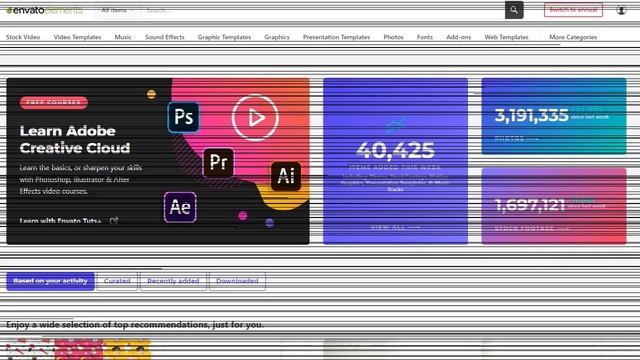Select the Based on your activity tab
Viewport: 640px width, 360px height.
pos(50,281)
